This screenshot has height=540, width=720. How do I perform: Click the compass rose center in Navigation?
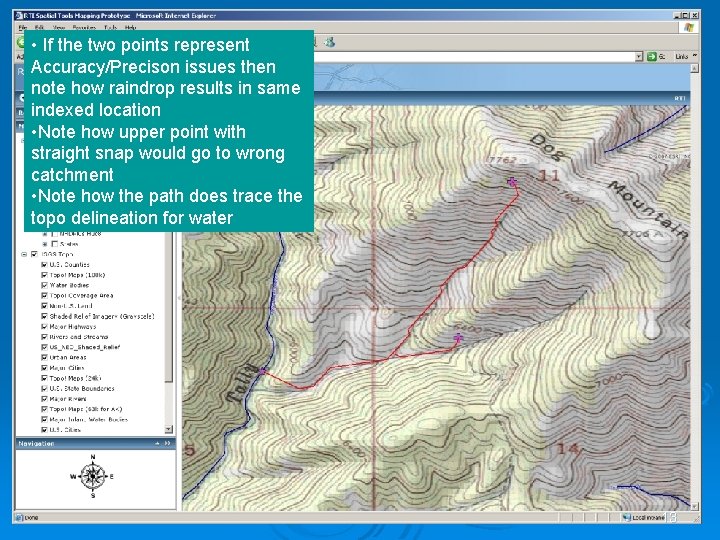[x=93, y=476]
